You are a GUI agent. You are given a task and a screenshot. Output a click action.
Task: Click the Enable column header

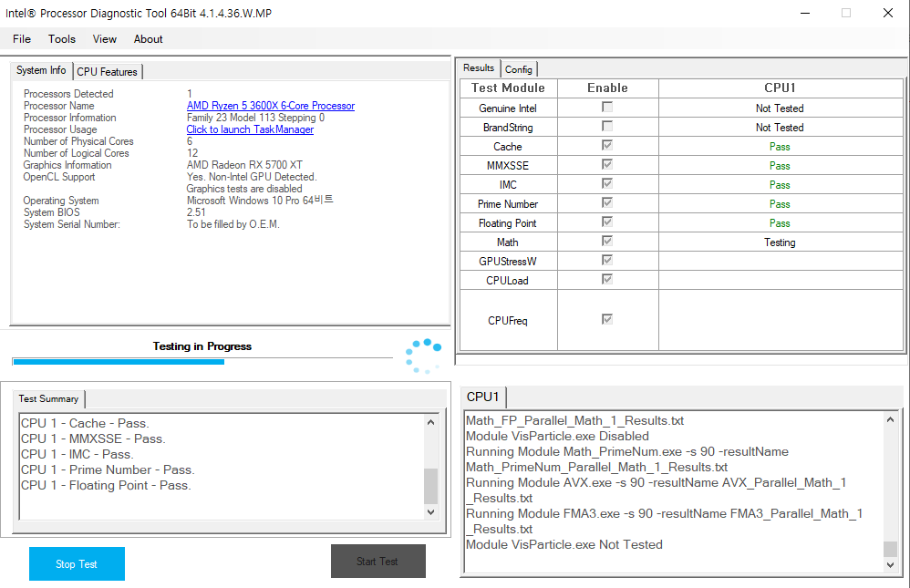click(607, 88)
